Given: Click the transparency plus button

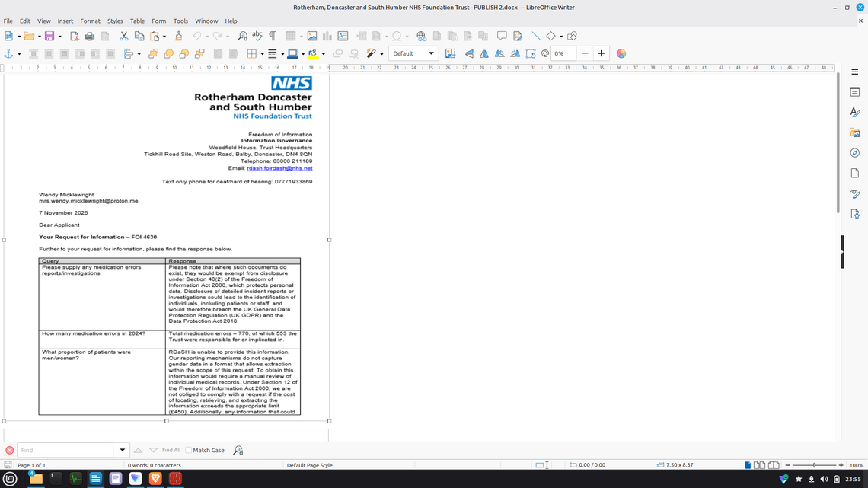Looking at the screenshot, I should [601, 54].
